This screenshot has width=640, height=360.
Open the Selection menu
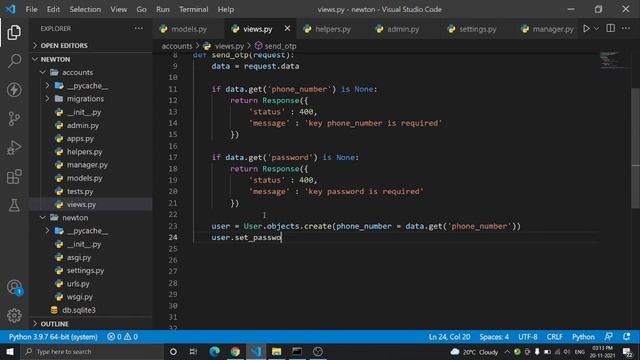(85, 9)
